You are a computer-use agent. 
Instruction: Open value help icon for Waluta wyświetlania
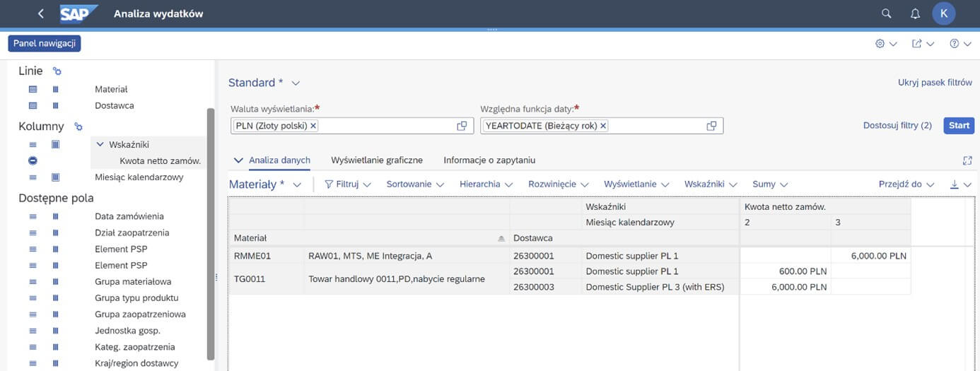pyautogui.click(x=462, y=126)
